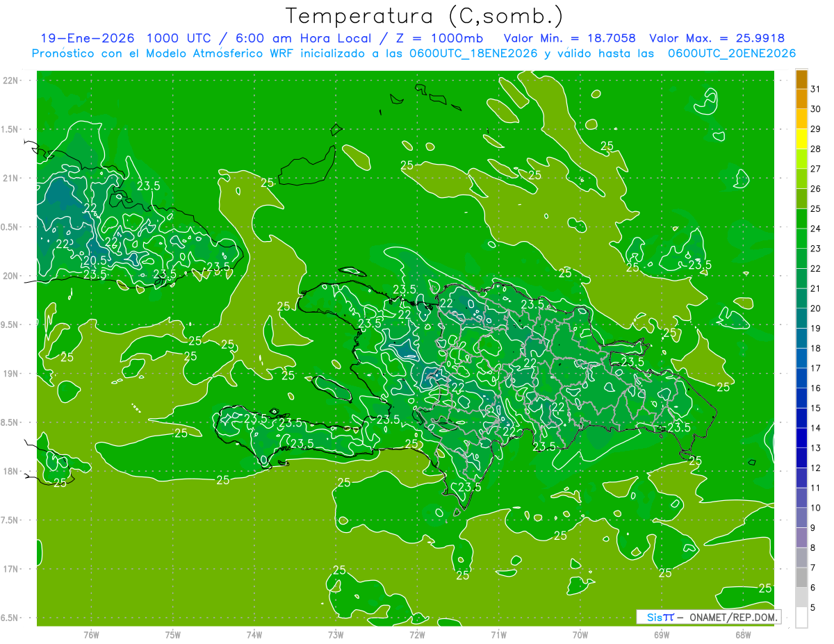Viewport: 834px width, 644px height.
Task: Click legend value 24 on the color scale
Action: point(816,229)
